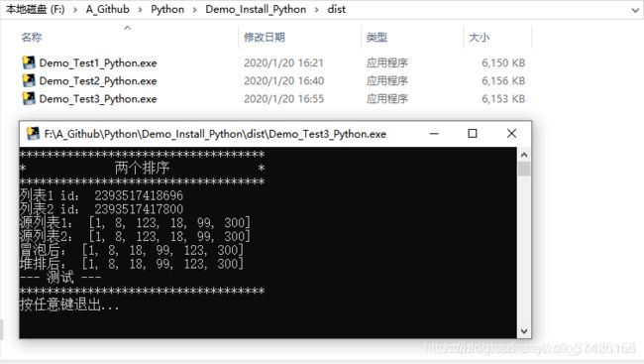644x364 pixels.
Task: Select the Demo_Test2_Python.exe file icon
Action: point(29,80)
